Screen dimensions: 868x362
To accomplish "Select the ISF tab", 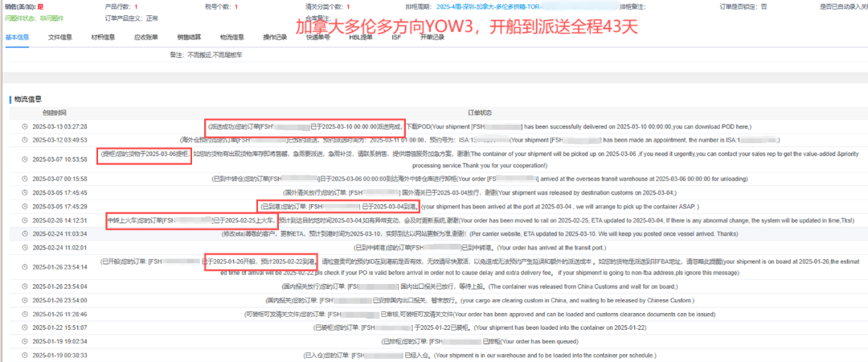I will [x=396, y=38].
